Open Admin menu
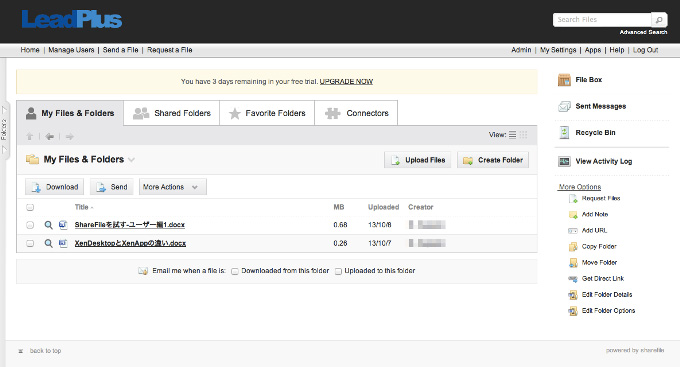 [x=521, y=50]
